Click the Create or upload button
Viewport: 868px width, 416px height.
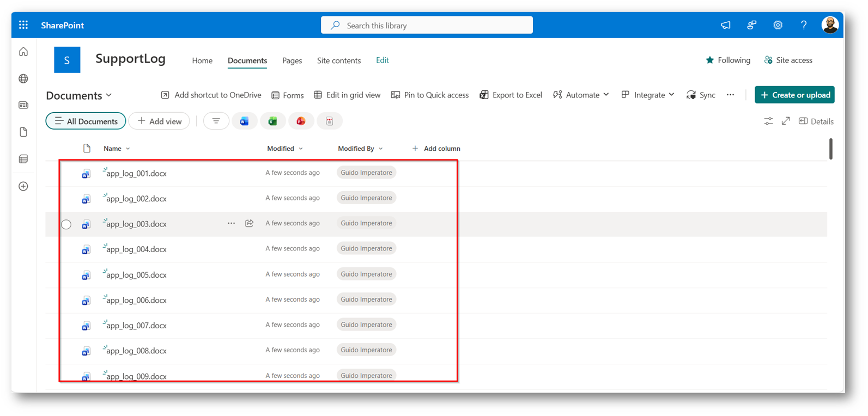794,95
